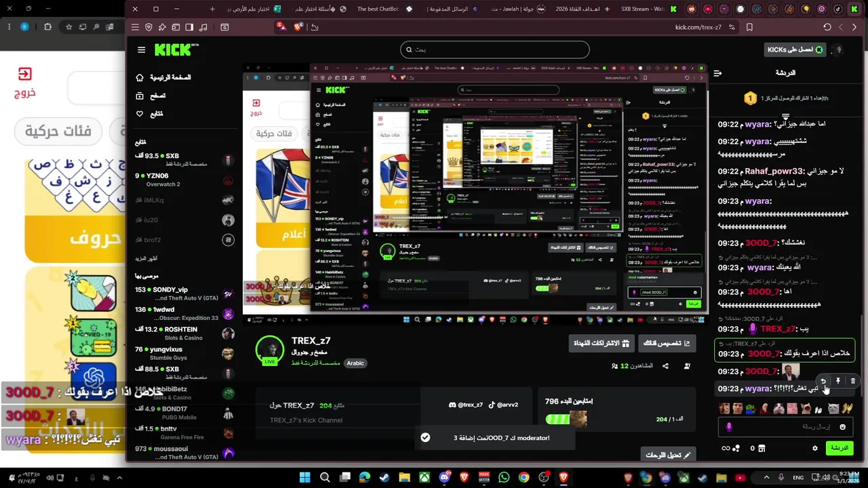868x488 pixels.
Task: Open offline channel iMLKq
Action: (x=184, y=200)
